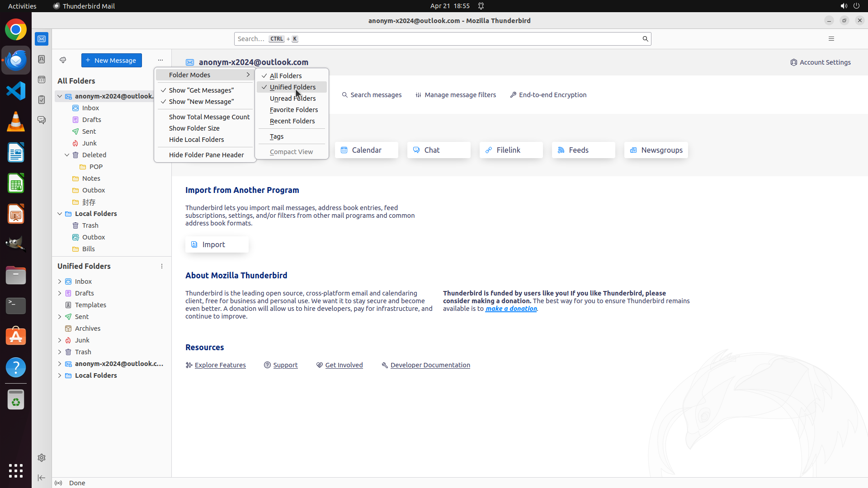Viewport: 868px width, 488px height.
Task: Toggle the Unified Folders mode off
Action: (x=292, y=87)
